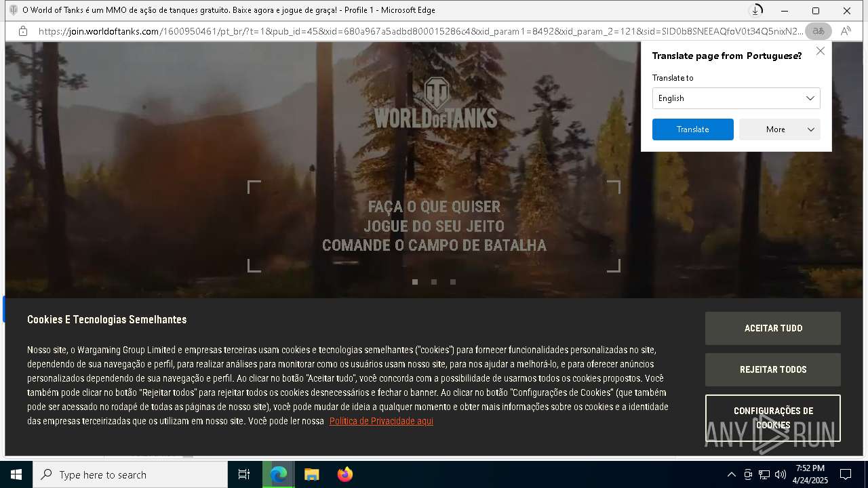Click the translate icon in address bar
Screen dimensions: 868x488
pos(818,31)
